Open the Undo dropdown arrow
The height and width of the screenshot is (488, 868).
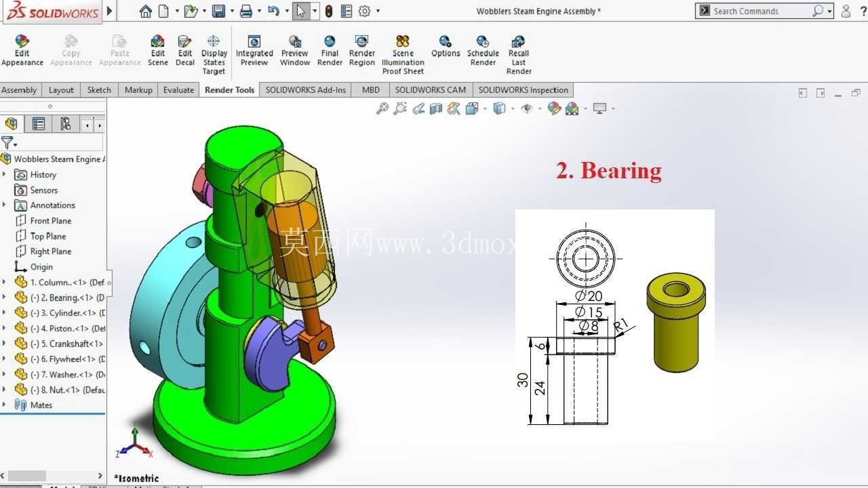tap(287, 11)
